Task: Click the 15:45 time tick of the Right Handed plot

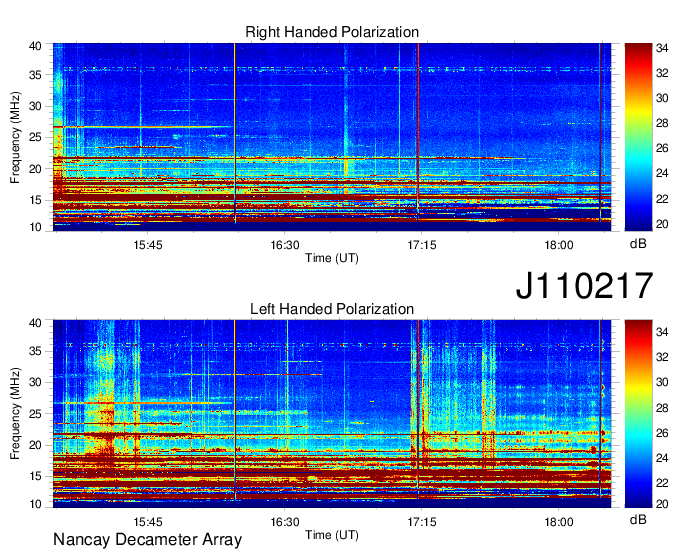Action: (148, 245)
